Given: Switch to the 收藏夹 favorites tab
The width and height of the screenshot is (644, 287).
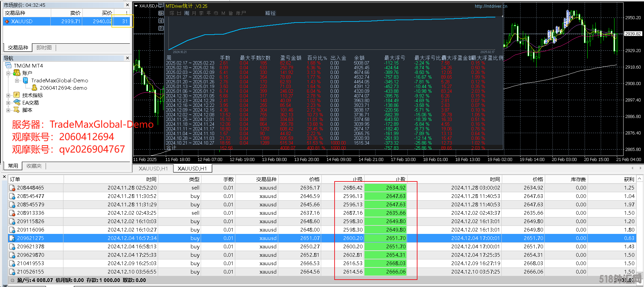Looking at the screenshot, I should 34,166.
